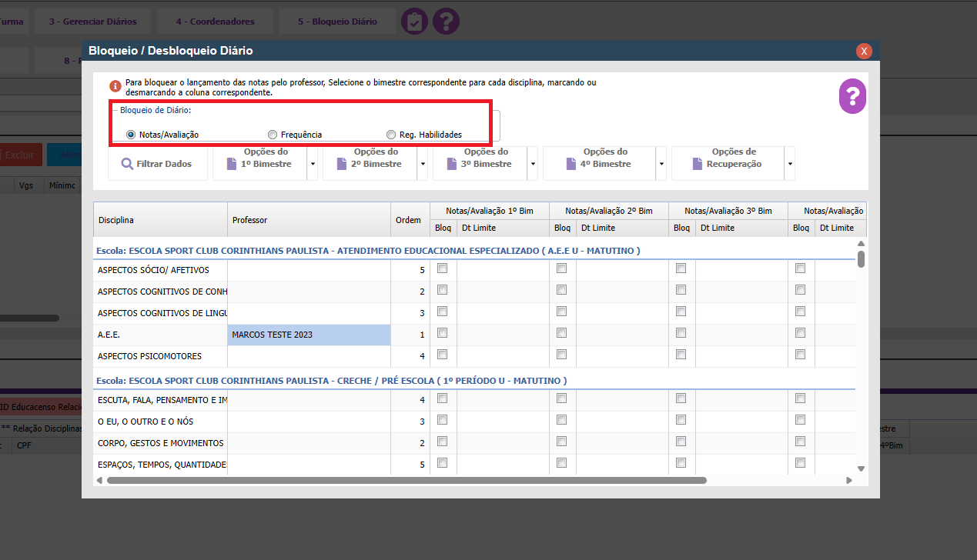
Task: Click the MARCOS TESTE 2023 professor cell
Action: (309, 335)
